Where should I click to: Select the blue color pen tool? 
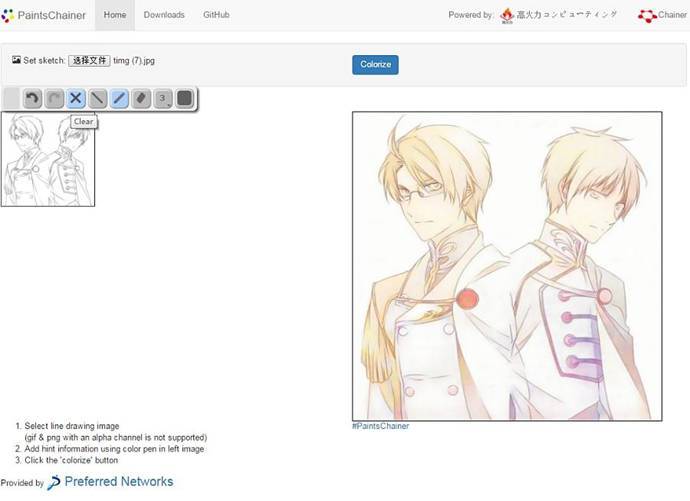(119, 98)
